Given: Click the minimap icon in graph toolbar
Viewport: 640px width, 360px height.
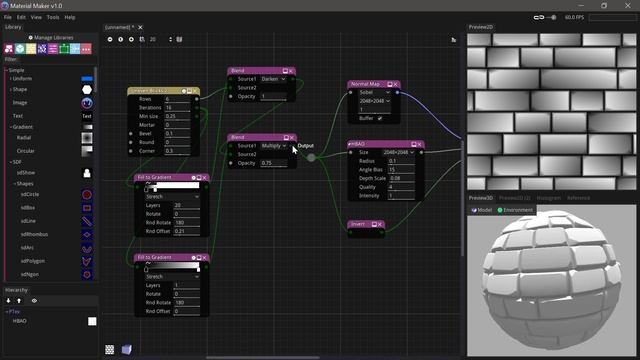Looking at the screenshot, I should pos(179,39).
